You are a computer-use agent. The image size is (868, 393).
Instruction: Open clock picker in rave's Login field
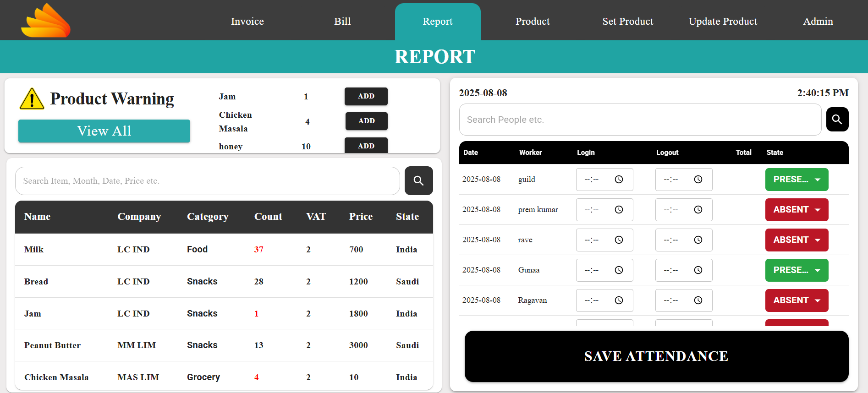tap(619, 240)
